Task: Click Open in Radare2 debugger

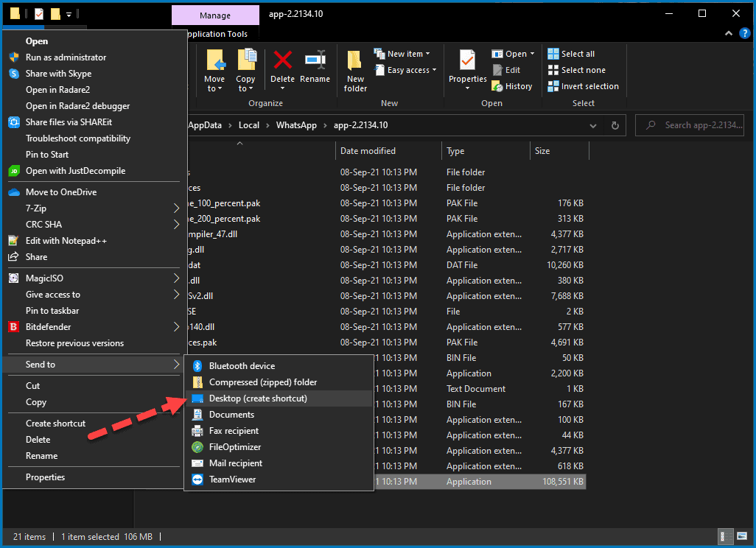Action: point(94,106)
